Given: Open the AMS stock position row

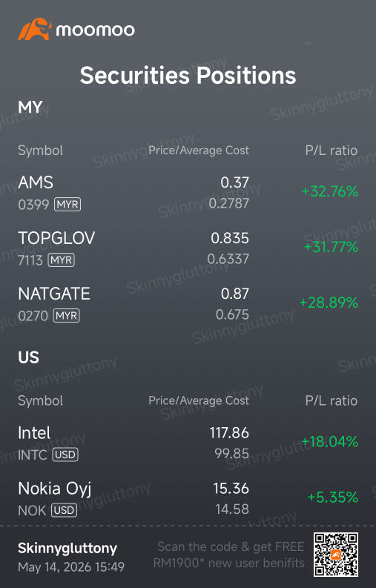Looking at the screenshot, I should (x=188, y=193).
